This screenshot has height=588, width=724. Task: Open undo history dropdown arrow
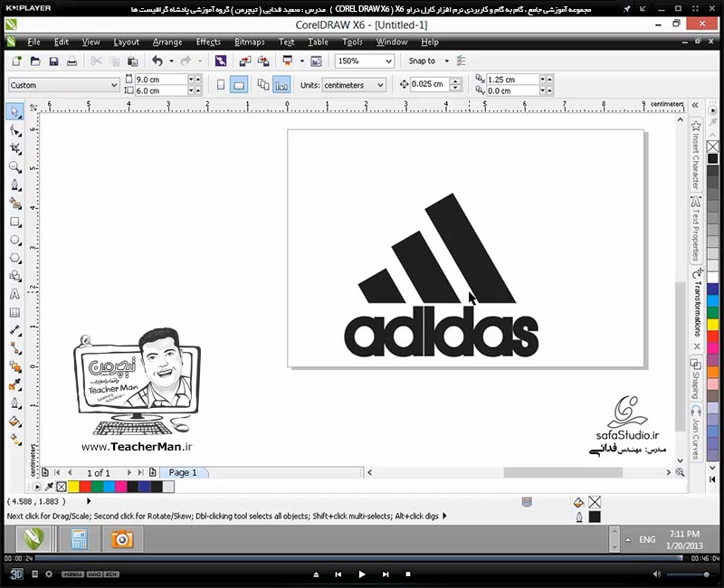(x=171, y=61)
